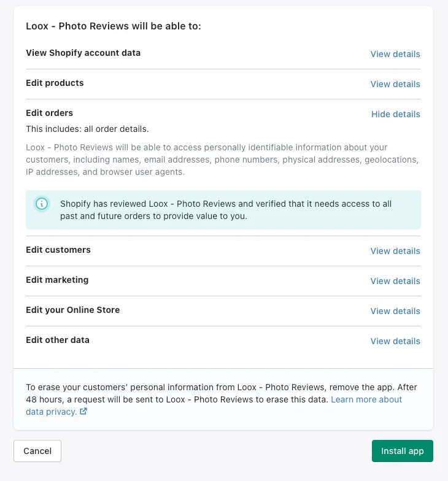
Task: Click the "Edit your Online Store" label
Action: 72,310
